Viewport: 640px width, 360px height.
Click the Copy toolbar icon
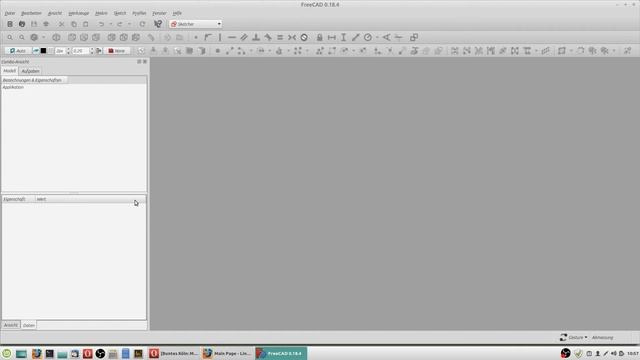pos(74,24)
